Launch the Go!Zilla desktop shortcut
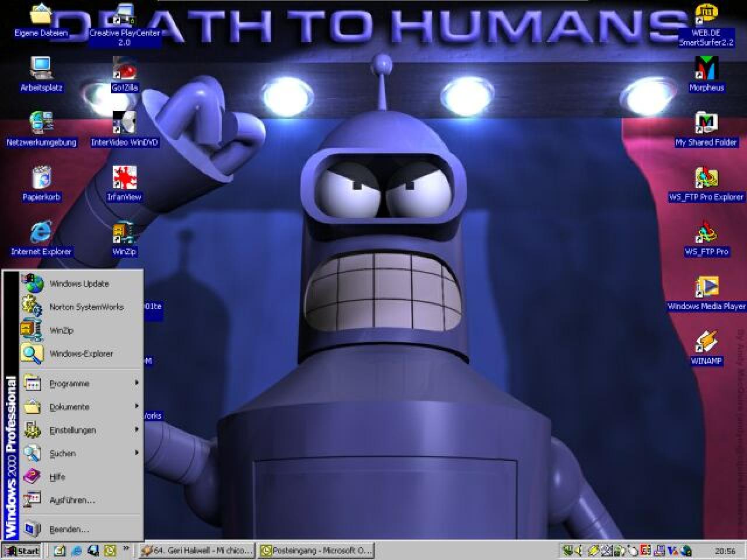747x560 pixels. pyautogui.click(x=124, y=75)
